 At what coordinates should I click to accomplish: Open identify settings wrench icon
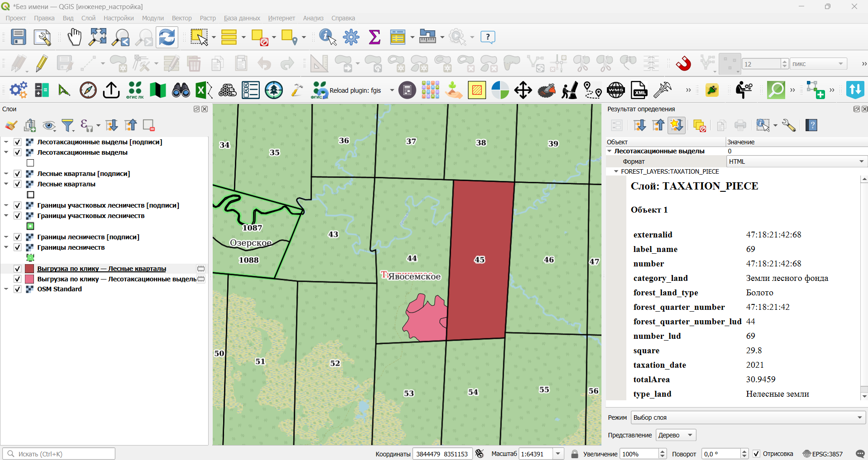pyautogui.click(x=789, y=125)
